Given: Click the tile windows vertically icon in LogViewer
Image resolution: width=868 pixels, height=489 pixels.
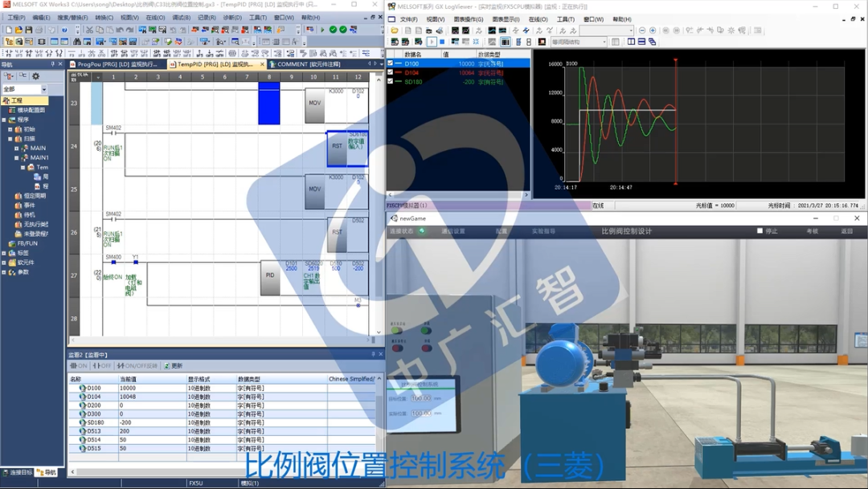Looking at the screenshot, I should click(631, 42).
